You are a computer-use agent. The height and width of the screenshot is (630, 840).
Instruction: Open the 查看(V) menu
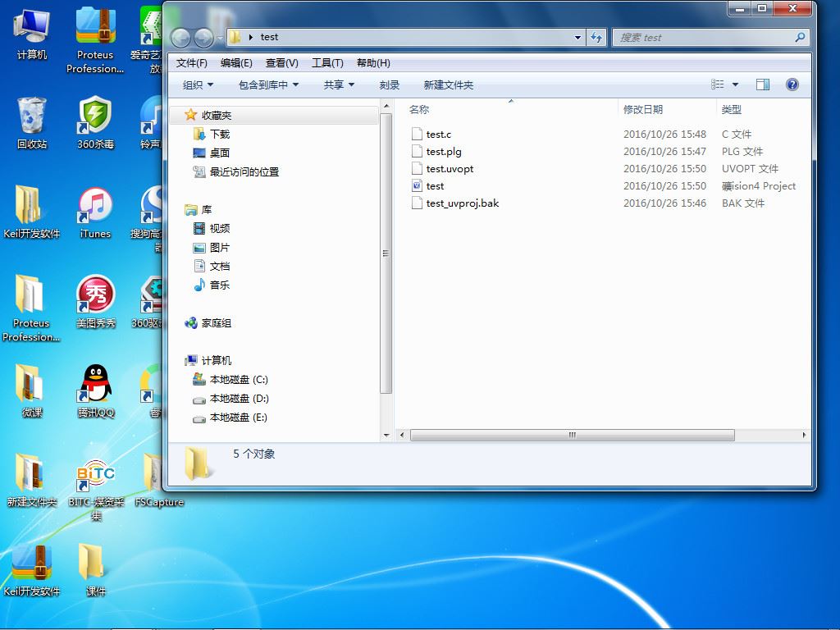click(x=282, y=62)
